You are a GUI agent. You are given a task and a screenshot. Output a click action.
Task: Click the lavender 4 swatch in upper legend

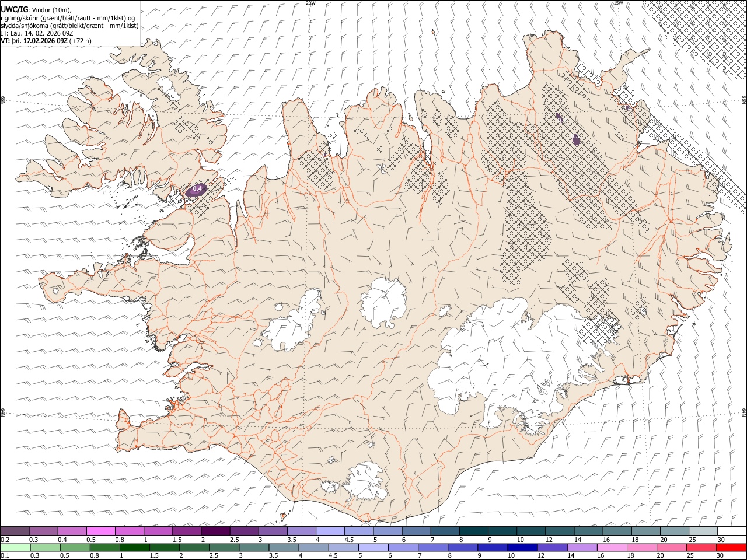point(330,531)
